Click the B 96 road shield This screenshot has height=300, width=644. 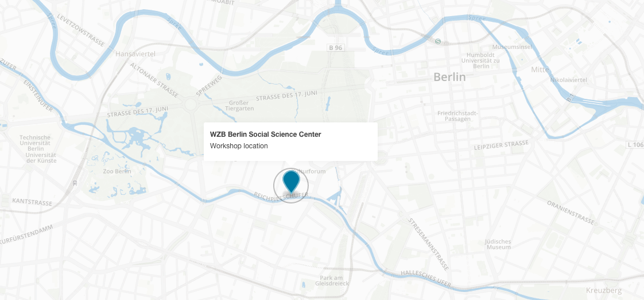[336, 48]
